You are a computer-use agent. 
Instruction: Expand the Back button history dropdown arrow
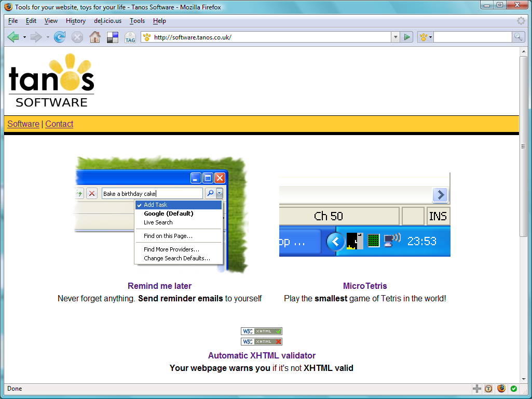[24, 37]
